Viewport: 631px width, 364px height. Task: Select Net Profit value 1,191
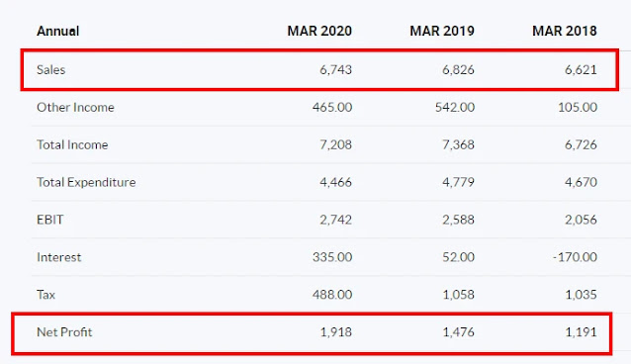click(x=581, y=332)
